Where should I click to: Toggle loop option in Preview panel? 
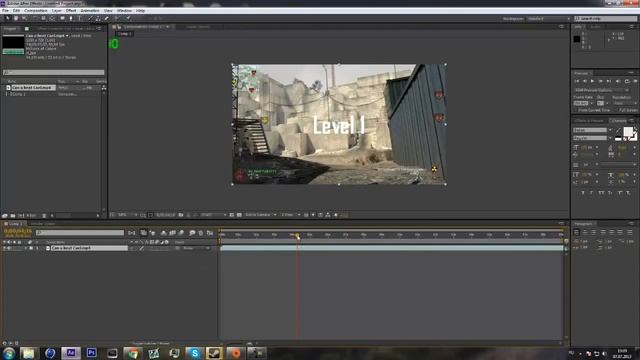tap(627, 81)
